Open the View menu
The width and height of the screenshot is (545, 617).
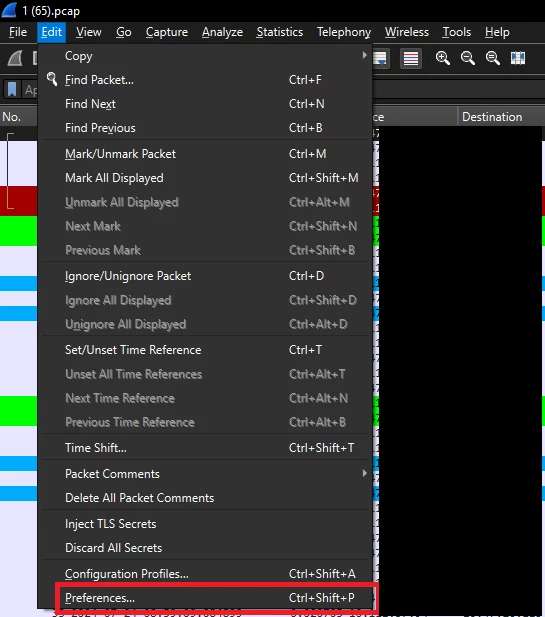(x=89, y=32)
